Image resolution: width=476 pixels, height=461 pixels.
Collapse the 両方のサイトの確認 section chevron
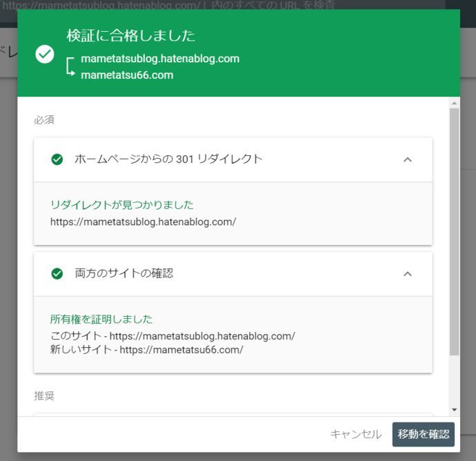408,274
